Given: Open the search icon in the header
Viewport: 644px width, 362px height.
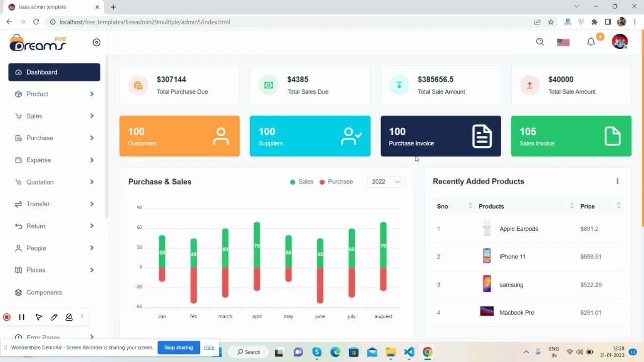Looking at the screenshot, I should [540, 42].
